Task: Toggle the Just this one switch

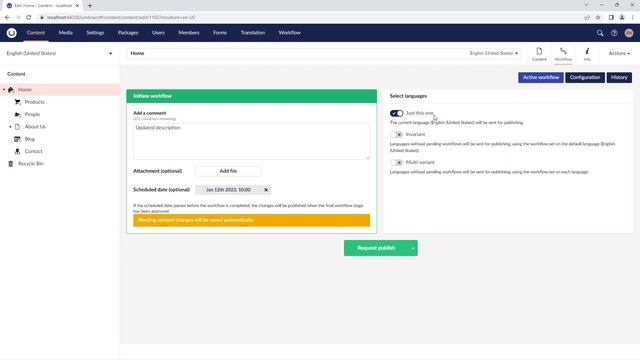Action: point(396,113)
